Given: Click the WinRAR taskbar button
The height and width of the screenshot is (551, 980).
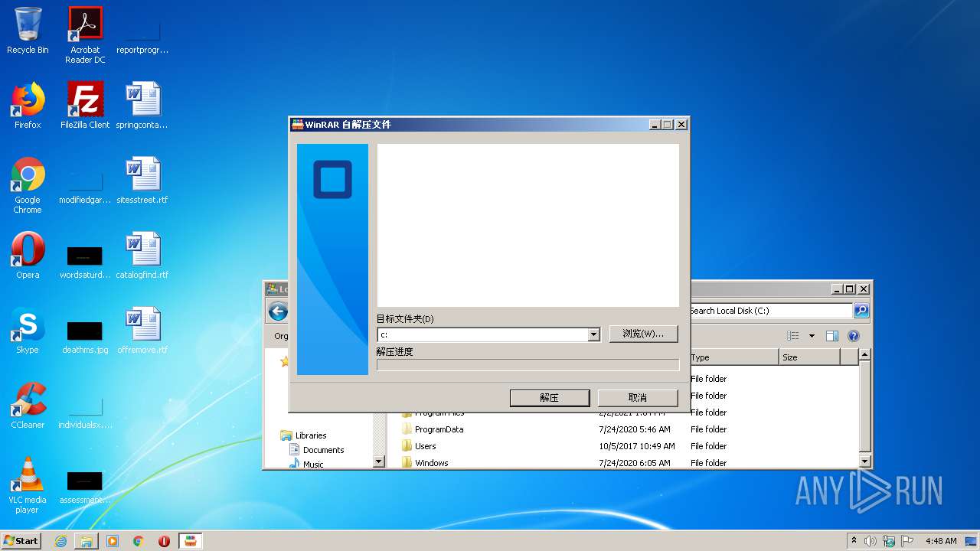Looking at the screenshot, I should (x=190, y=541).
